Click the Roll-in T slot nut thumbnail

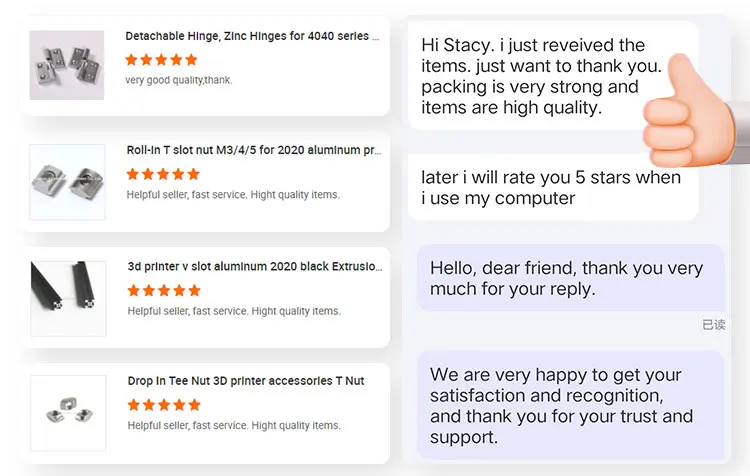(67, 182)
